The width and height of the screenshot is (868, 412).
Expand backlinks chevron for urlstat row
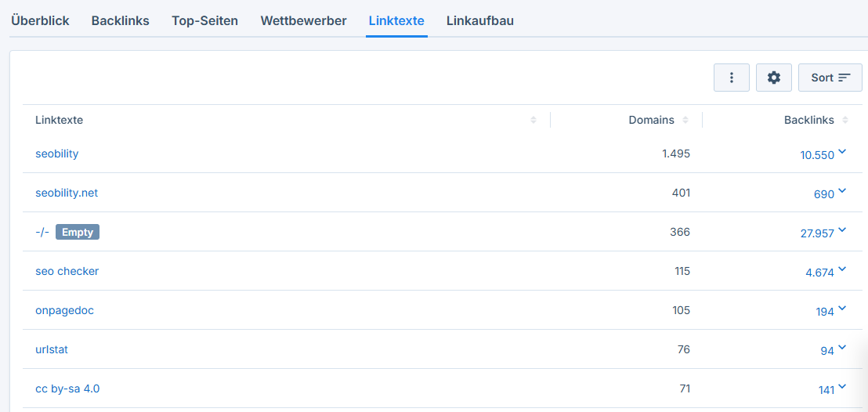[x=842, y=348]
